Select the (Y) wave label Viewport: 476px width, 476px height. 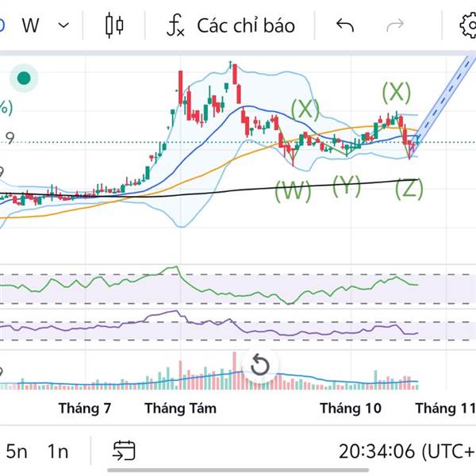(x=347, y=186)
